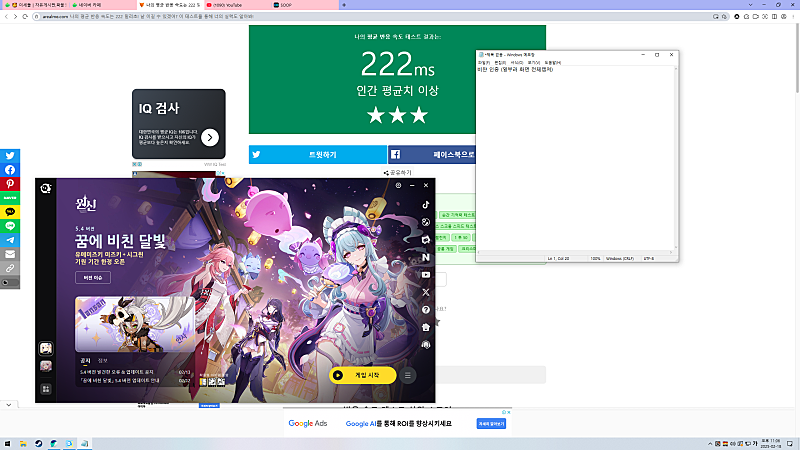Click the yellow 게임 시작 button
Screen dimensions: 800x450
click(363, 375)
